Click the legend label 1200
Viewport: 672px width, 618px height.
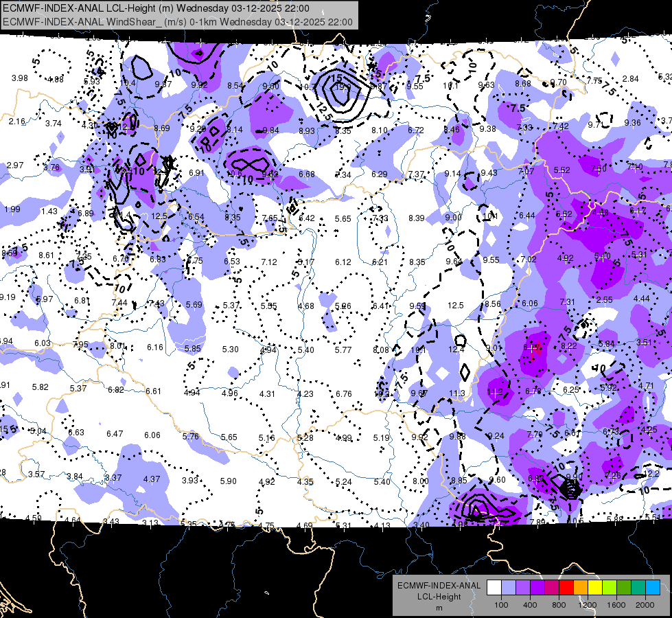click(x=587, y=605)
